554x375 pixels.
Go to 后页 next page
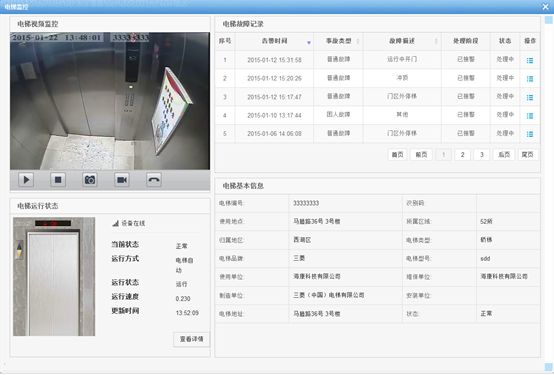504,154
